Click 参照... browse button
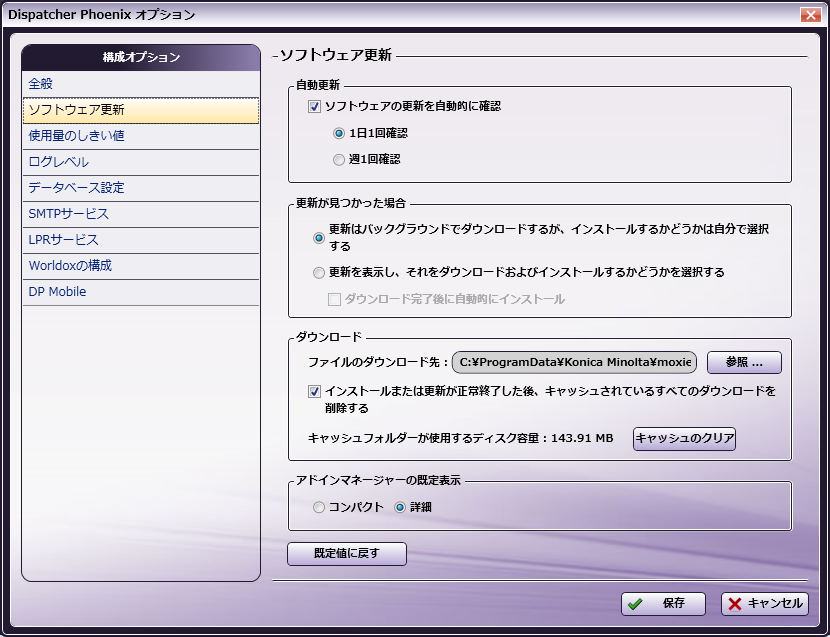Image resolution: width=830 pixels, height=637 pixels. pos(744,362)
